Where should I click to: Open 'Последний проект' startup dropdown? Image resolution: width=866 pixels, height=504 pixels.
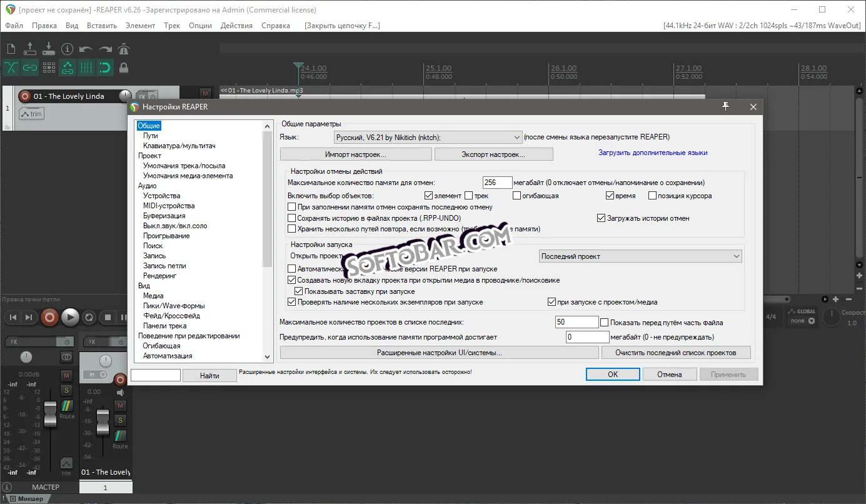pyautogui.click(x=640, y=256)
